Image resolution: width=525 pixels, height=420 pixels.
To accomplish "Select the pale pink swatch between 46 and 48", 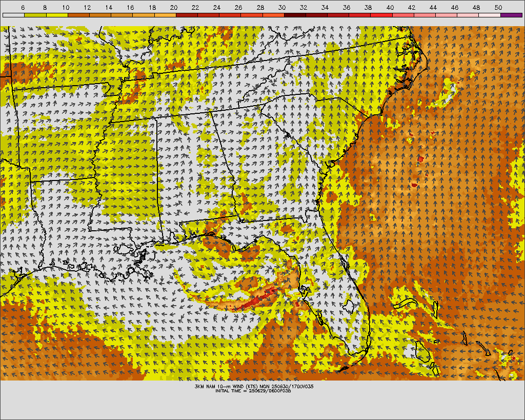I will coord(468,15).
